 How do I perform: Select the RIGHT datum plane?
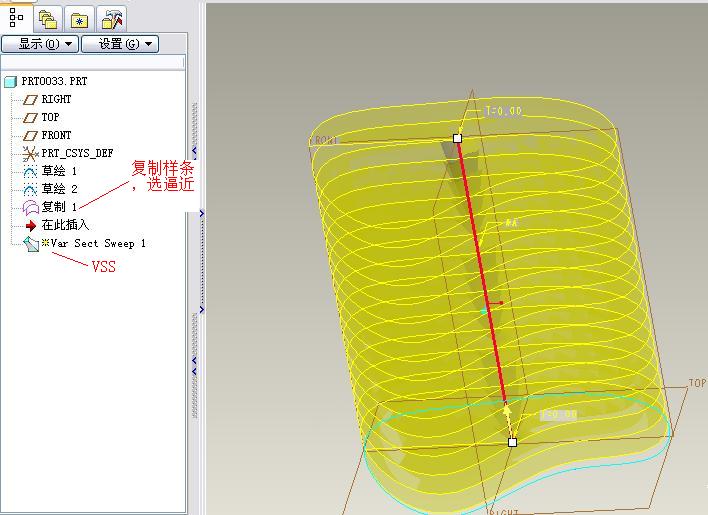coord(56,99)
